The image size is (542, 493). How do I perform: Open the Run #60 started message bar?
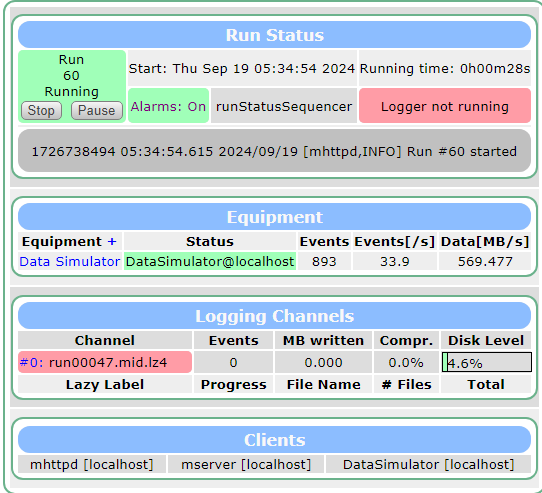click(274, 151)
